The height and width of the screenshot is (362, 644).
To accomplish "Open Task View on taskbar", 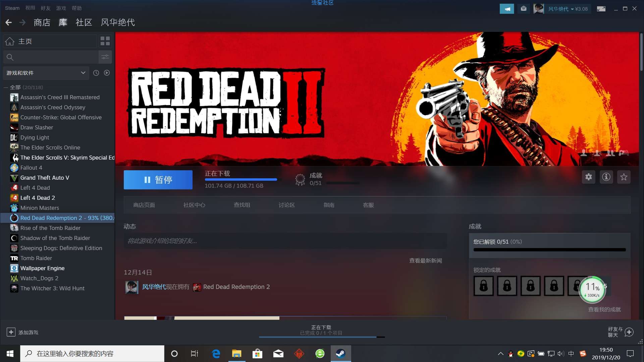I will pyautogui.click(x=194, y=354).
